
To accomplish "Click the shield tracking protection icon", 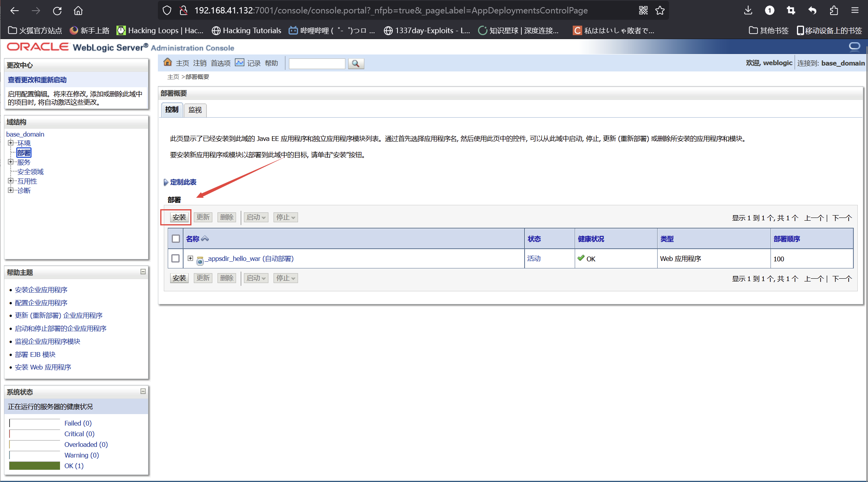I will pos(167,11).
